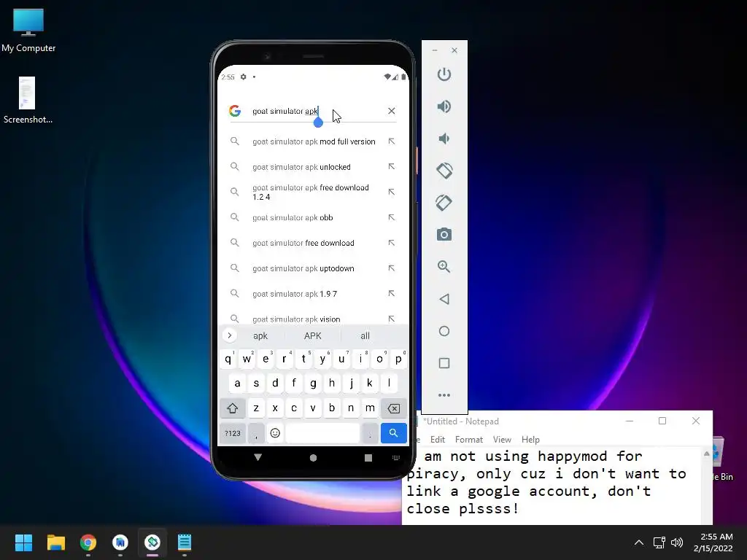747x560 pixels.
Task: Rotate emulator right icon
Action: click(444, 203)
